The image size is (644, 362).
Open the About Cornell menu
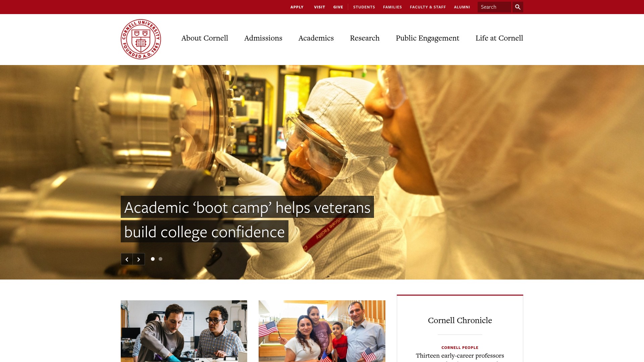click(205, 38)
